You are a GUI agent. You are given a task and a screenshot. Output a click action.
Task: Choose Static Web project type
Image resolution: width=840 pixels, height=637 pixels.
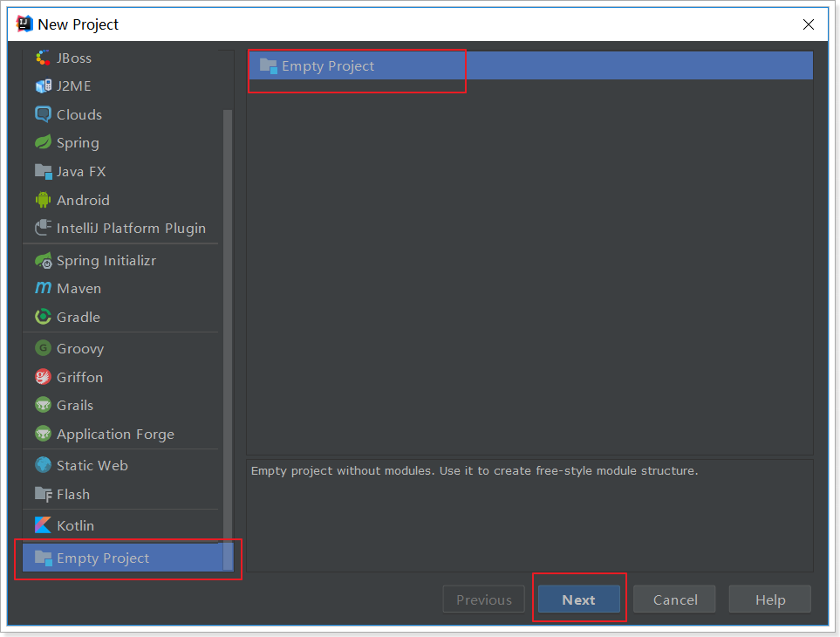click(122, 465)
